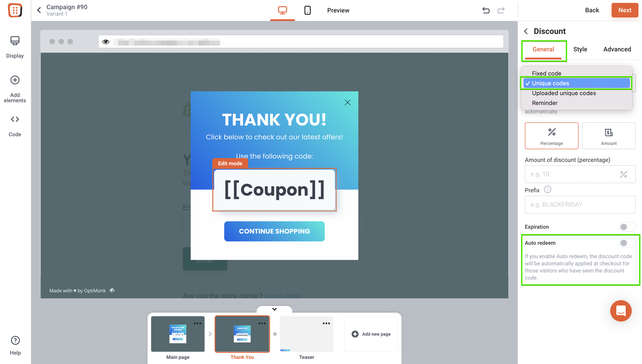The width and height of the screenshot is (642, 364).
Task: Select the General tab in Discount panel
Action: [543, 49]
